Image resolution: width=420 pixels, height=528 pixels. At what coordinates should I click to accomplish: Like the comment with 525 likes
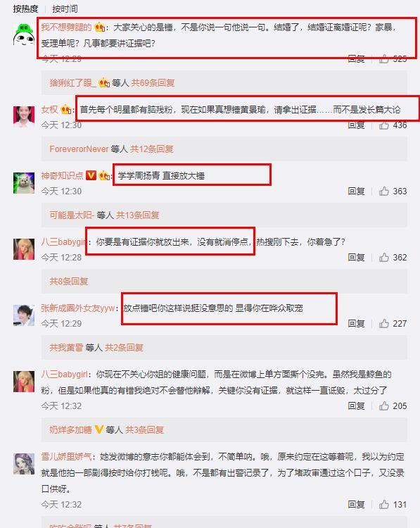tap(384, 60)
